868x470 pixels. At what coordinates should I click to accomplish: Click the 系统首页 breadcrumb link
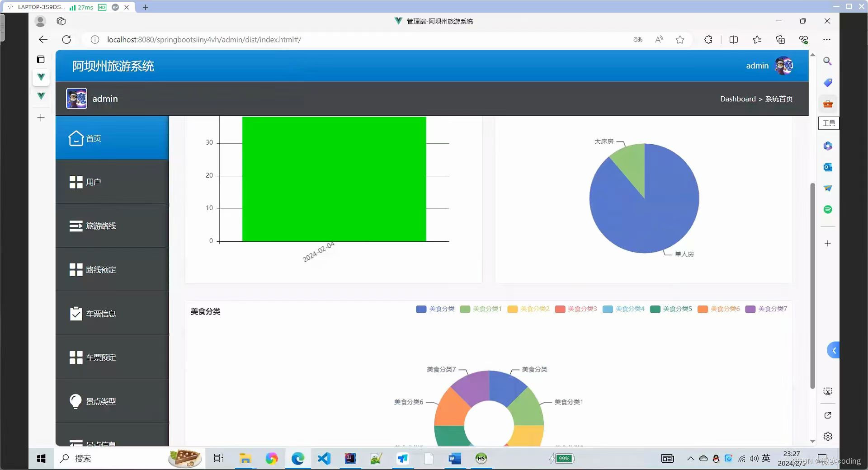[778, 99]
